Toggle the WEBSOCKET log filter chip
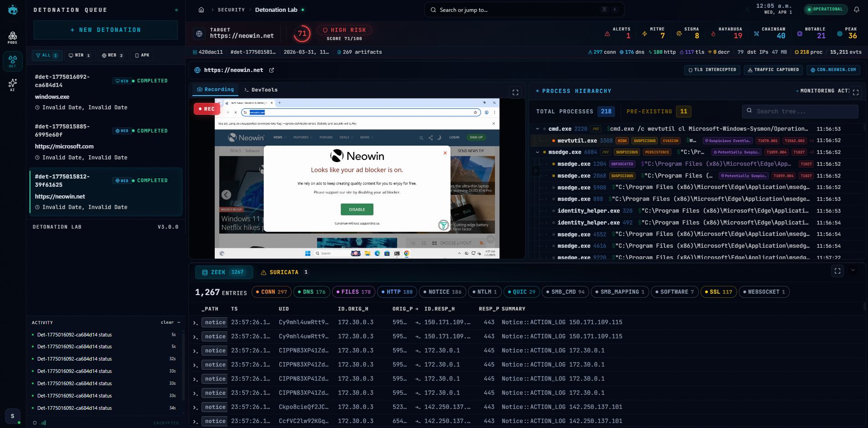This screenshot has width=868, height=428. [x=764, y=292]
